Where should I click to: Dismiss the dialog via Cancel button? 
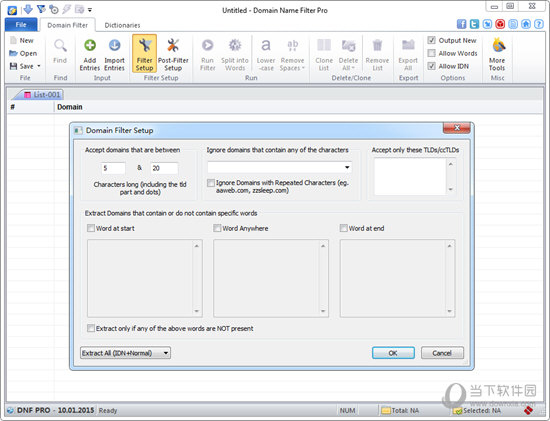coord(442,353)
